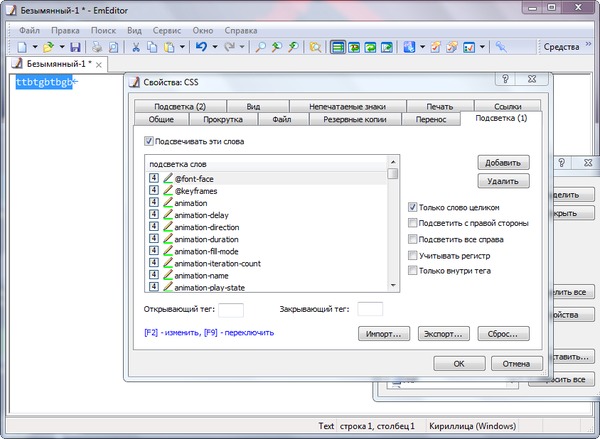Expand the Undo history dropdown arrow
The height and width of the screenshot is (439, 600).
[x=216, y=47]
